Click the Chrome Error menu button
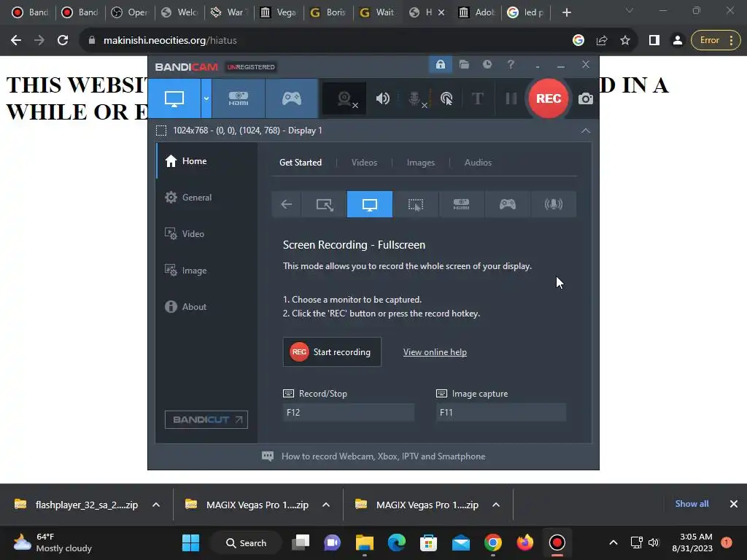747x560 pixels. click(716, 41)
